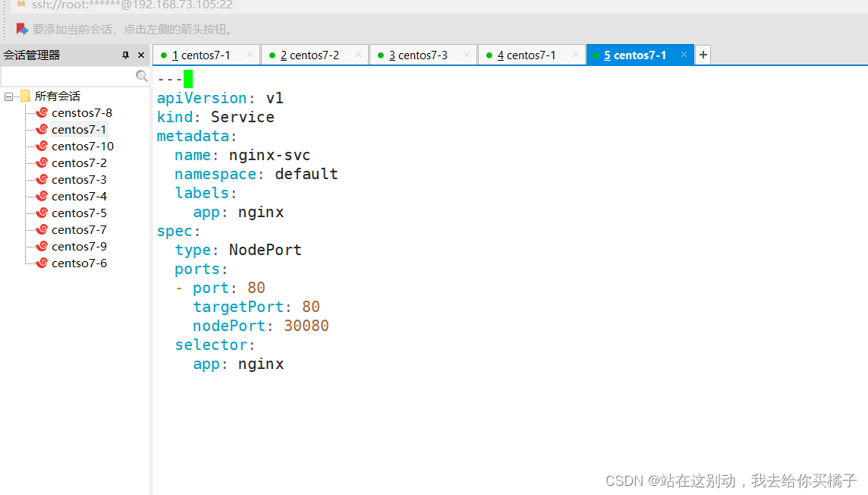Screen dimensions: 868x495
Task: Switch to the 4 centos7-1 tab
Action: coord(527,55)
